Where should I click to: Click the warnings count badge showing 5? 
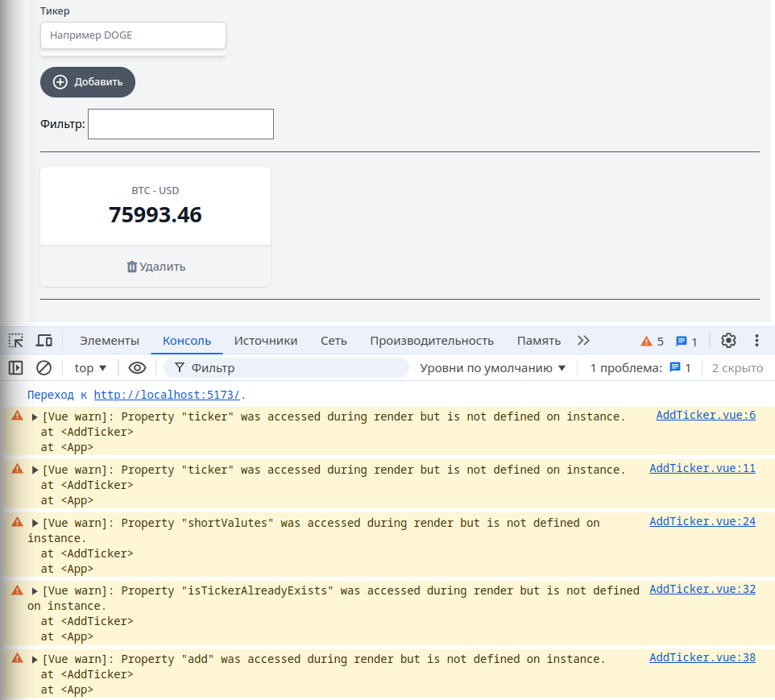point(652,341)
